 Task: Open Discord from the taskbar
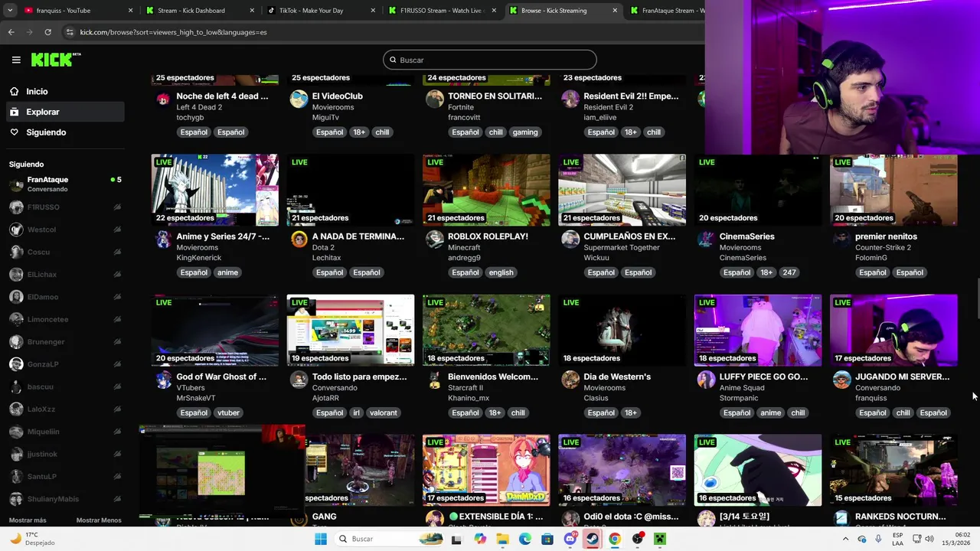[570, 539]
